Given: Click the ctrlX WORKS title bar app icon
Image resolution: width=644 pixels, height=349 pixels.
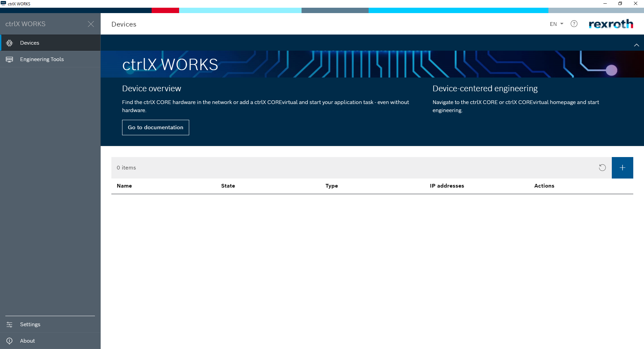Looking at the screenshot, I should pyautogui.click(x=3, y=3).
